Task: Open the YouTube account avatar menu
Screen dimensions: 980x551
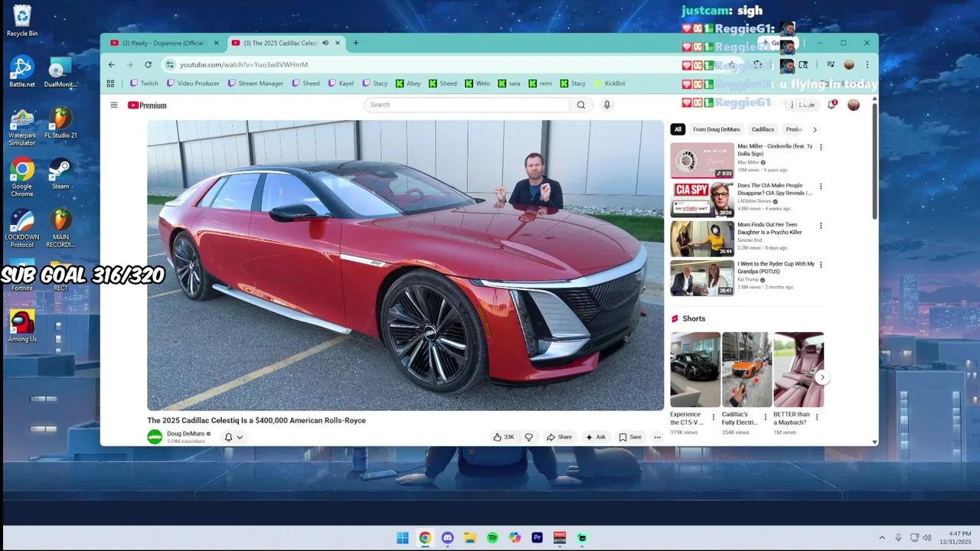Action: [854, 105]
